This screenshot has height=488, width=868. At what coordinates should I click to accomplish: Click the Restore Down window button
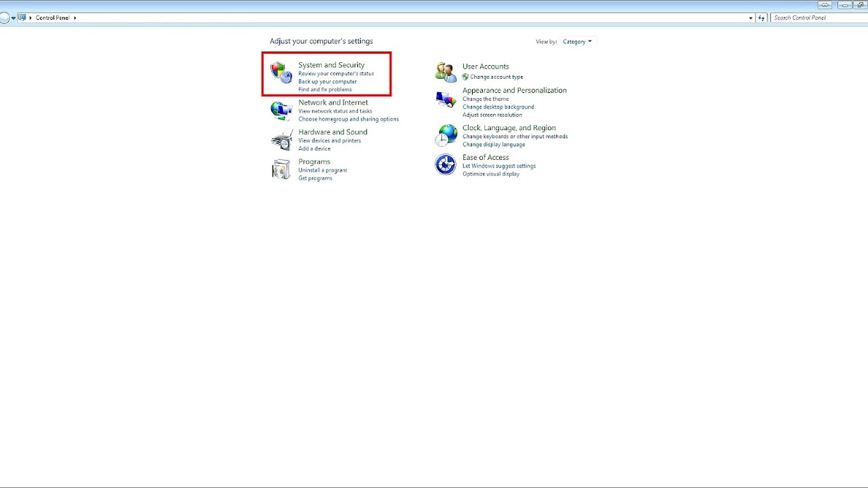(x=861, y=5)
